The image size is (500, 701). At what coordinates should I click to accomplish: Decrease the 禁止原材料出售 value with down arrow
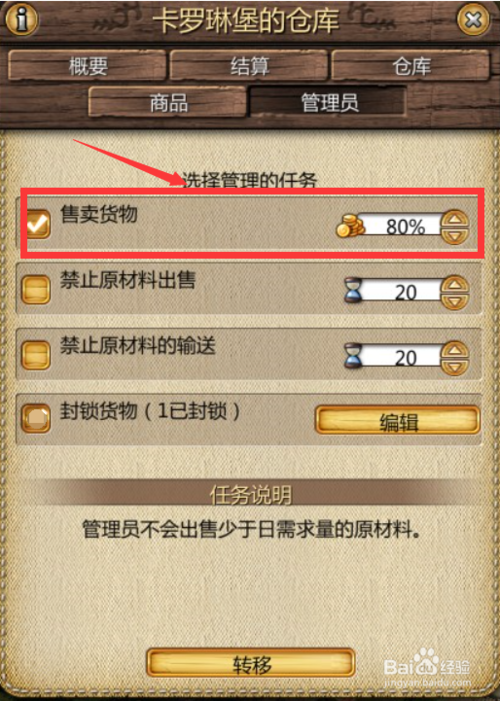click(x=454, y=300)
